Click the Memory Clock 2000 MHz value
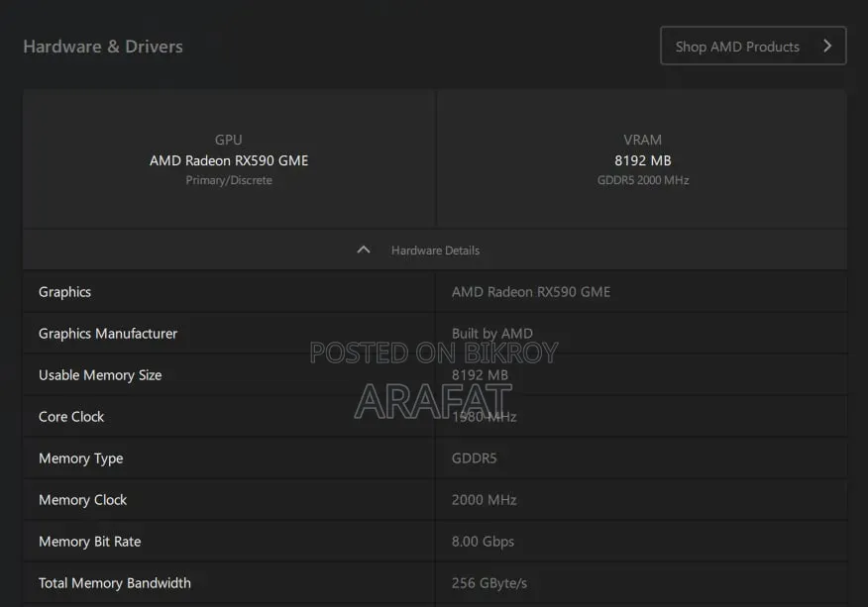 pyautogui.click(x=484, y=500)
